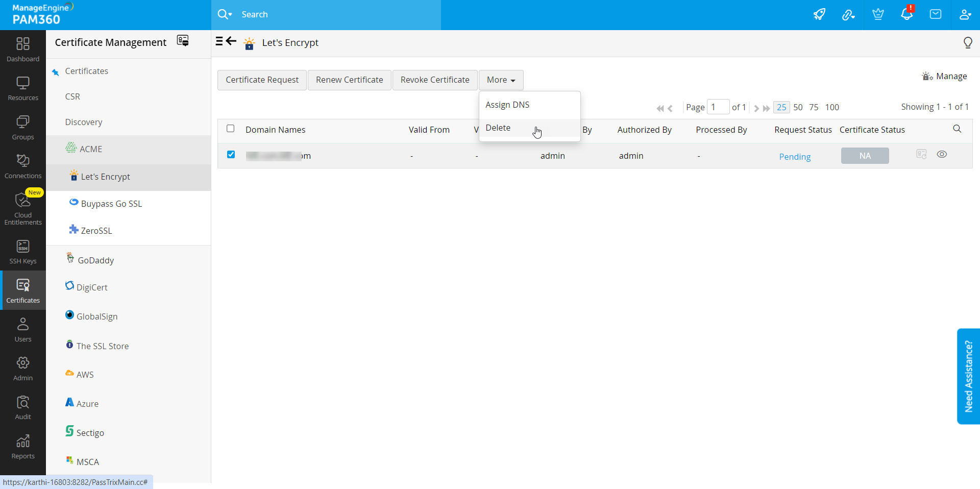Open table column search magnifier
The height and width of the screenshot is (489, 980).
click(x=957, y=129)
